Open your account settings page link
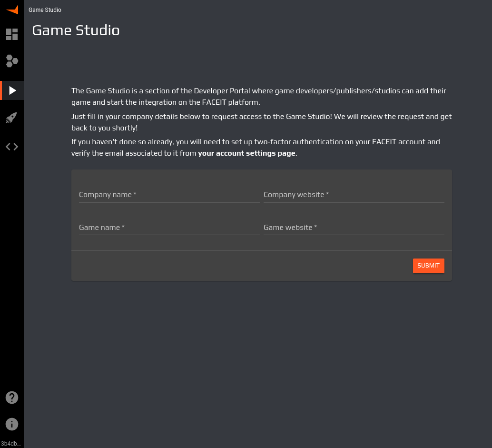Image resolution: width=492 pixels, height=448 pixels. pyautogui.click(x=246, y=153)
